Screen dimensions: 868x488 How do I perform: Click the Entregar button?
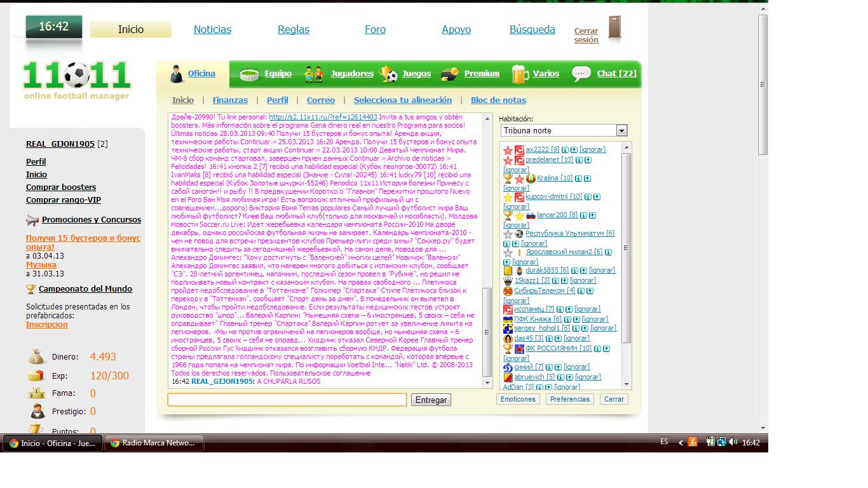[x=431, y=400]
